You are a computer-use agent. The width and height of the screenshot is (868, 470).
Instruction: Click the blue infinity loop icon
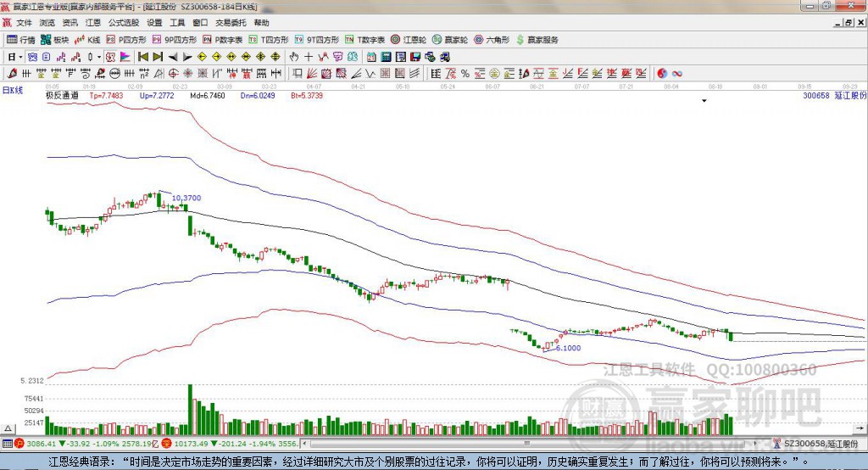point(677,73)
